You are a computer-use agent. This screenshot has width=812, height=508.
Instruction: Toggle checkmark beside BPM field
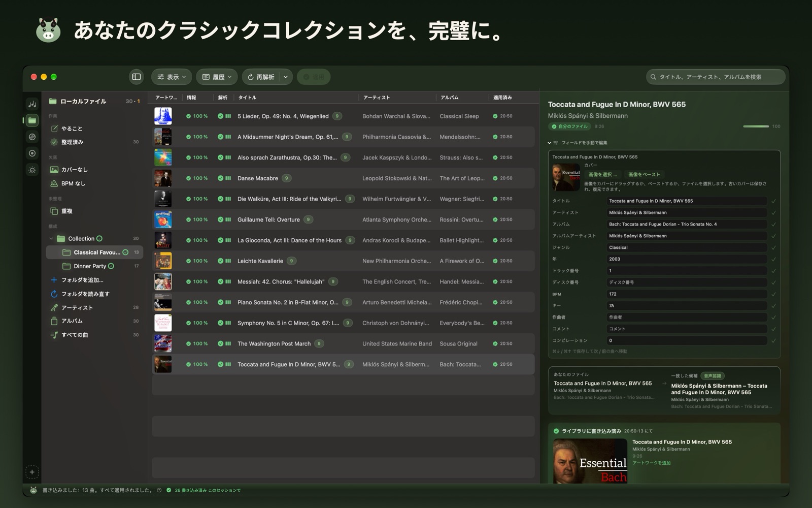point(774,294)
